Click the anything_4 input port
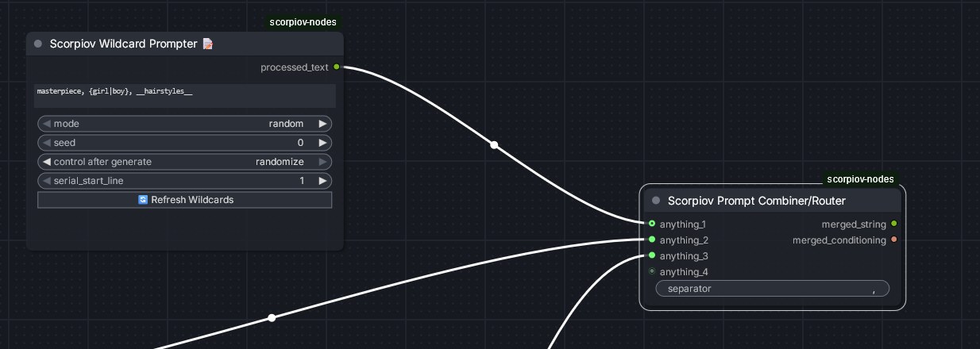This screenshot has width=980, height=349. coord(652,271)
